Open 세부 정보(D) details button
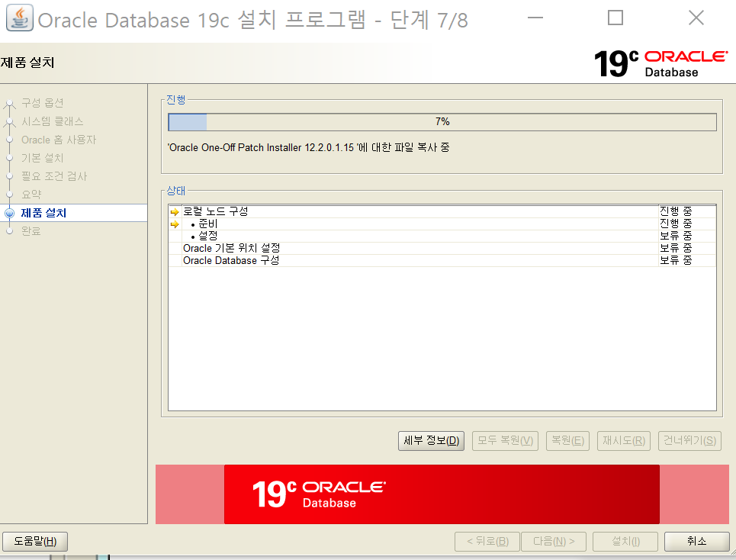Screen dimensions: 736x560 [431, 441]
